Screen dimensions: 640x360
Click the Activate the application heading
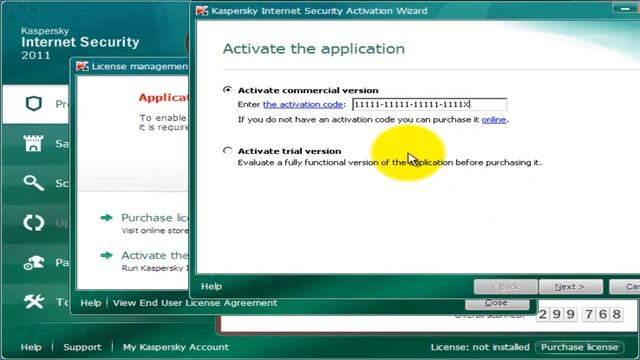point(313,49)
